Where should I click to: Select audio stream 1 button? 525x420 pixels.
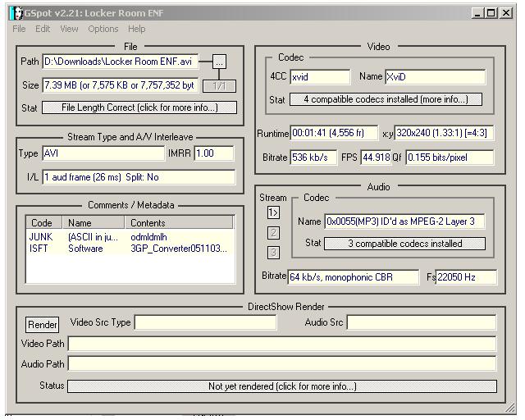[273, 212]
